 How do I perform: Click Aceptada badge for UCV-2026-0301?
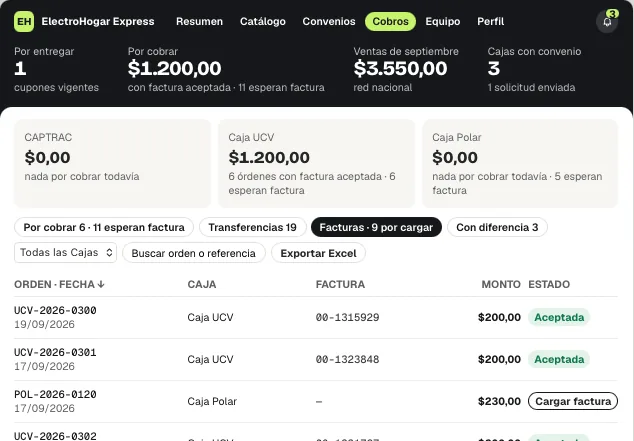tap(559, 359)
